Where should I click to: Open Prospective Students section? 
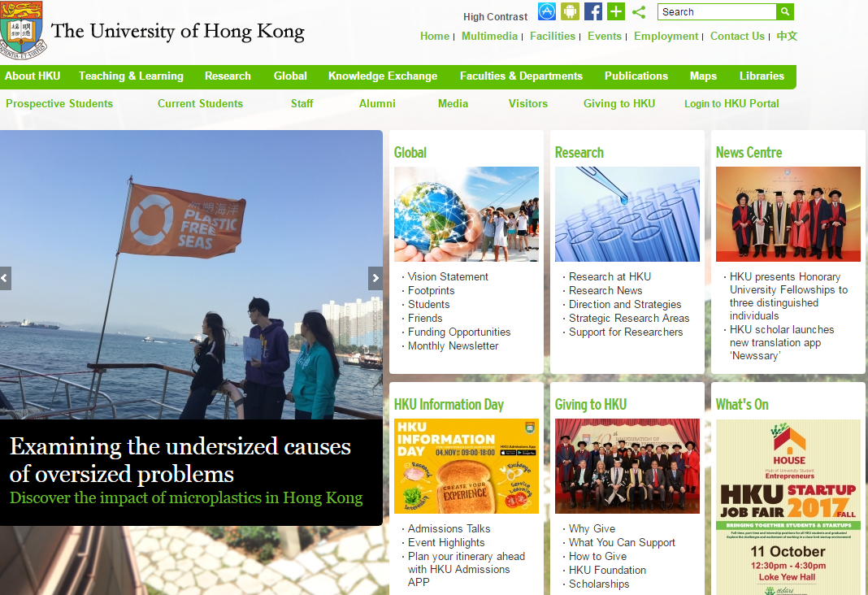click(x=59, y=103)
